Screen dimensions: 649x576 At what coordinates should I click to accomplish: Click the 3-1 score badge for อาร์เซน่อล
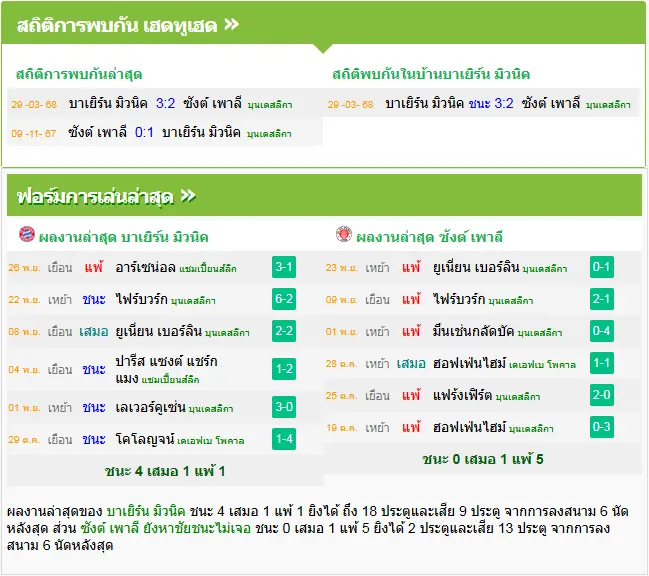(284, 267)
